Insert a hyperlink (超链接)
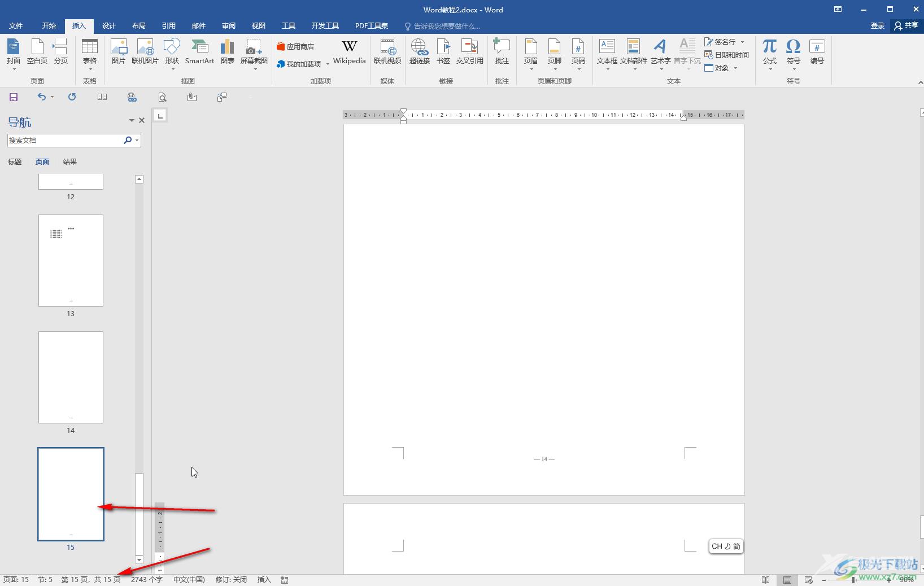 click(x=420, y=52)
